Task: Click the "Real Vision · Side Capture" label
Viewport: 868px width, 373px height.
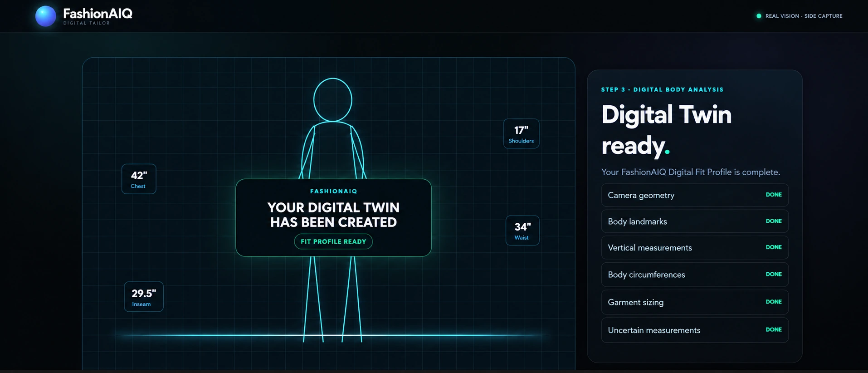Action: tap(804, 16)
